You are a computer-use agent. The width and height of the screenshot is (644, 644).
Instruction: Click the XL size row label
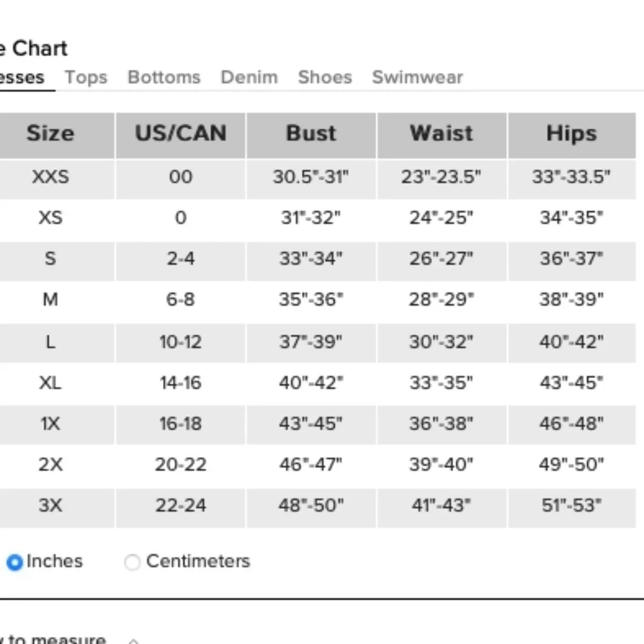50,383
